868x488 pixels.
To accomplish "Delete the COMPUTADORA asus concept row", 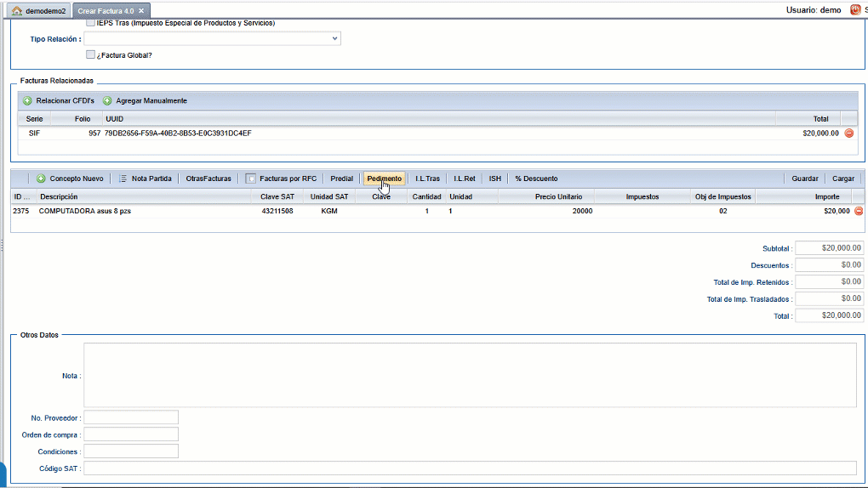I will [x=858, y=211].
